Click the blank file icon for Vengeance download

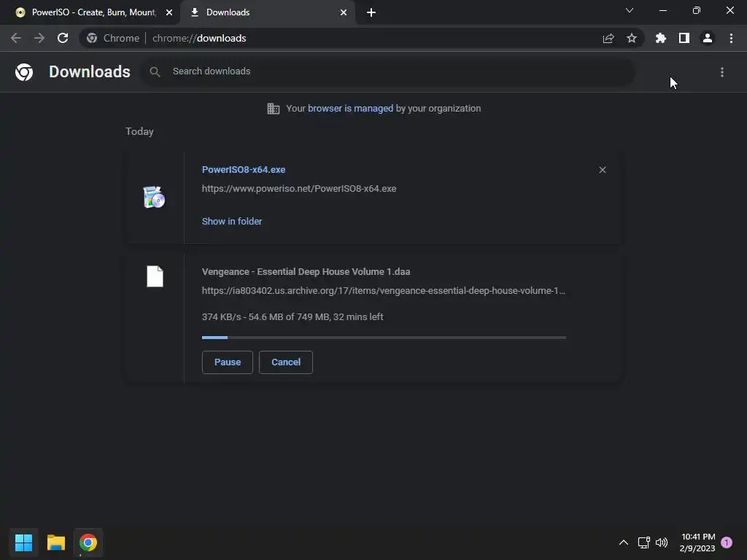click(x=155, y=276)
